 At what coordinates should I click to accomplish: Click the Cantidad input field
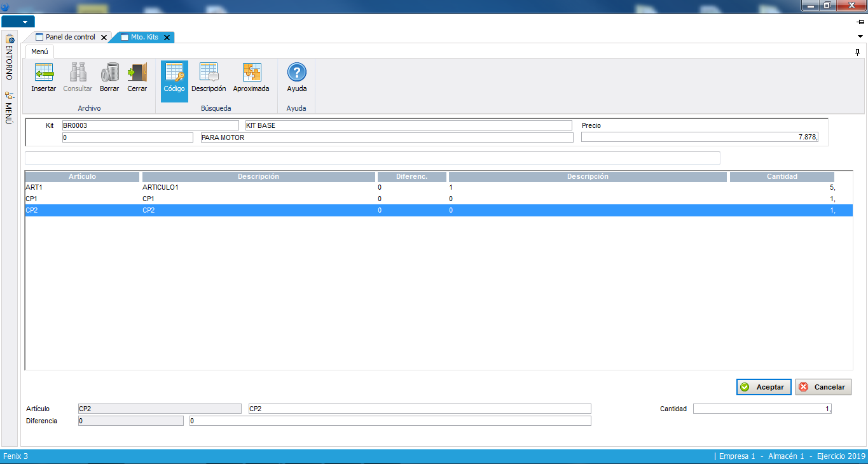coord(762,409)
